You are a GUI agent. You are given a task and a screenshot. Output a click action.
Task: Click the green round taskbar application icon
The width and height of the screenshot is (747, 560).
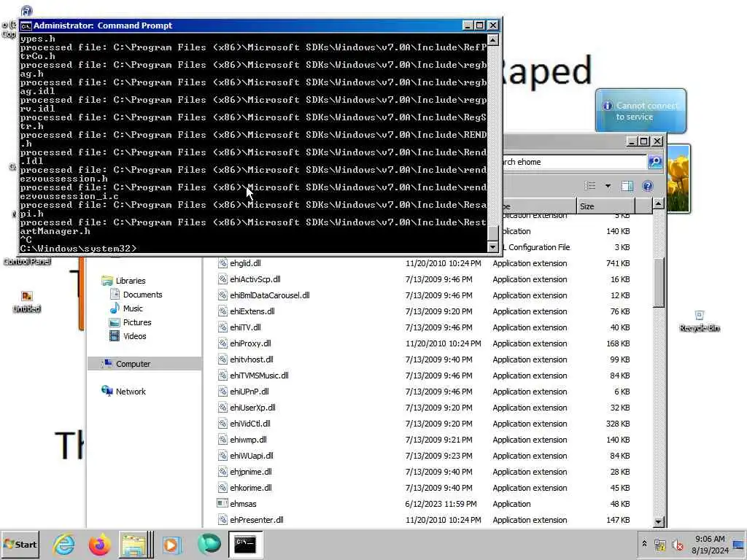(208, 544)
